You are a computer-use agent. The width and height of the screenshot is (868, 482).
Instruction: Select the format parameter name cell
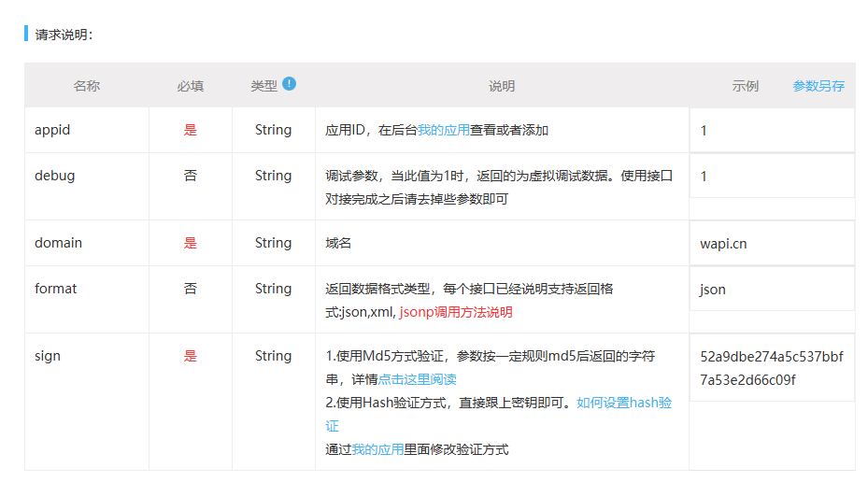87,300
